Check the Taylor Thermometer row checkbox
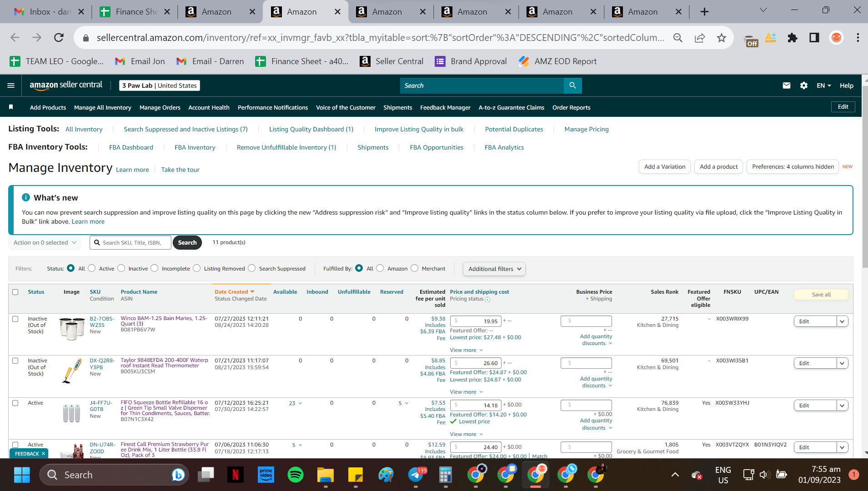This screenshot has width=868, height=491. tap(15, 361)
